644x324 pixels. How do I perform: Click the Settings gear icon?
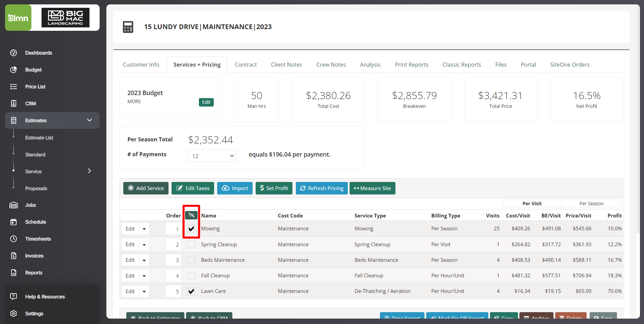[14, 314]
